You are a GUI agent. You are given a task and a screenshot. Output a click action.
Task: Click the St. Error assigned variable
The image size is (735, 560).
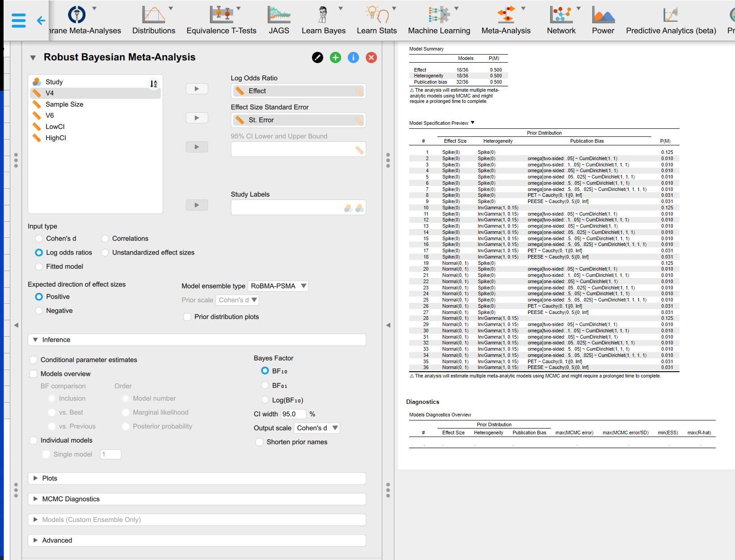coord(298,120)
